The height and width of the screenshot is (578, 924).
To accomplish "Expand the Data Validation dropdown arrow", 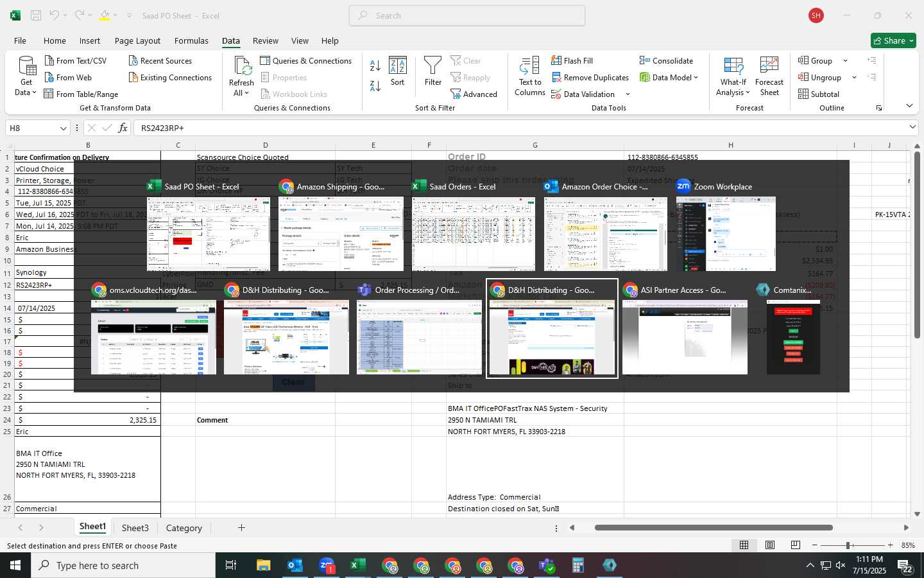I will (x=628, y=94).
